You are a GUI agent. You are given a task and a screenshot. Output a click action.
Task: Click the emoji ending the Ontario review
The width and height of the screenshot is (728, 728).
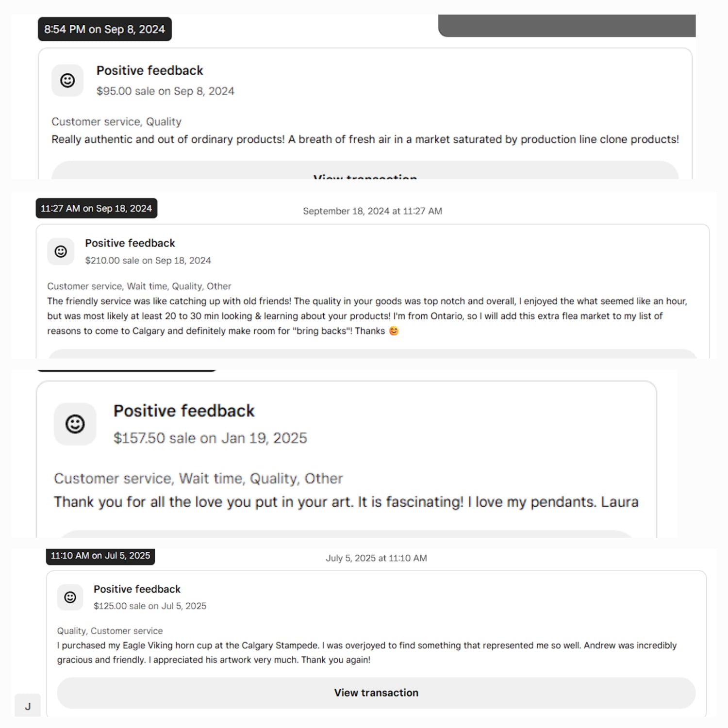[394, 331]
